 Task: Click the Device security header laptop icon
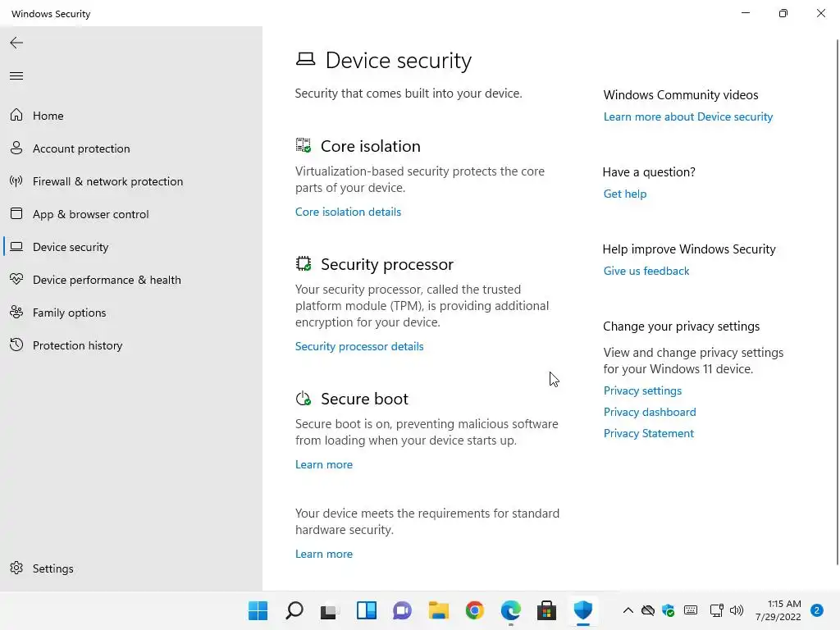[x=305, y=59]
